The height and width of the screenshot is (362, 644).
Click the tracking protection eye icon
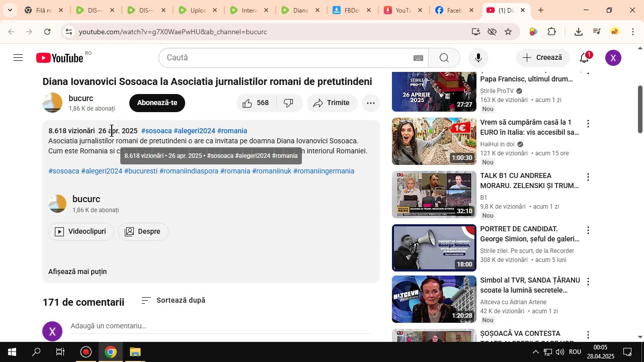[x=492, y=32]
